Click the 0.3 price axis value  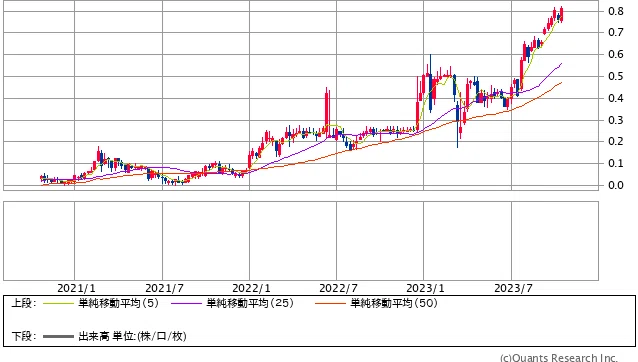point(616,120)
